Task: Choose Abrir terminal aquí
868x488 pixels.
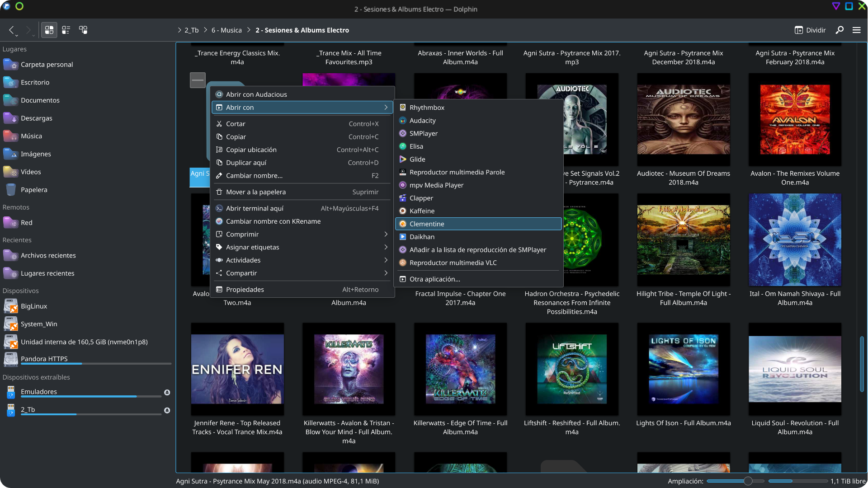Action: click(x=302, y=208)
